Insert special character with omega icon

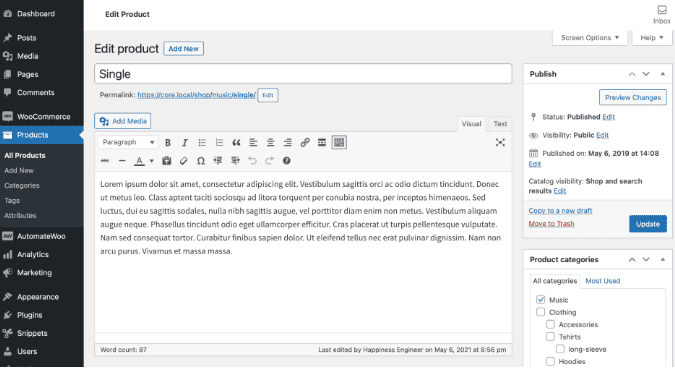(x=201, y=161)
